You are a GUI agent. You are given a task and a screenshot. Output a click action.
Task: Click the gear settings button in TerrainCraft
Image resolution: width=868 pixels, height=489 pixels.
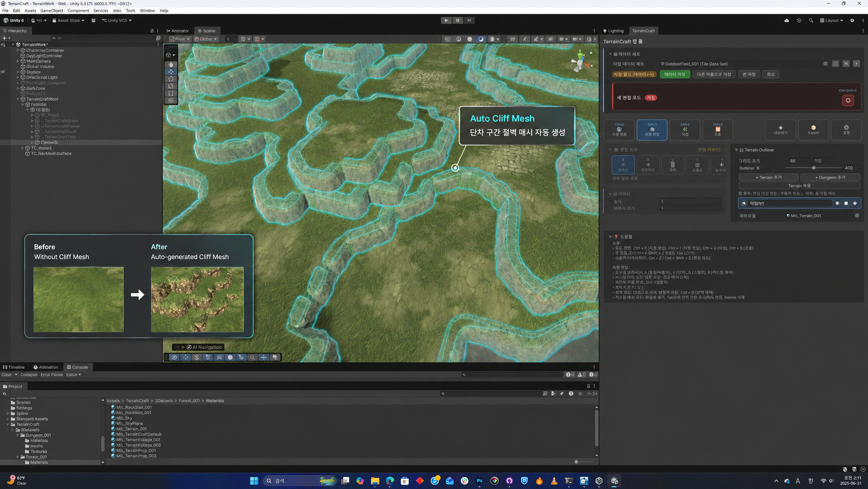[x=846, y=129]
